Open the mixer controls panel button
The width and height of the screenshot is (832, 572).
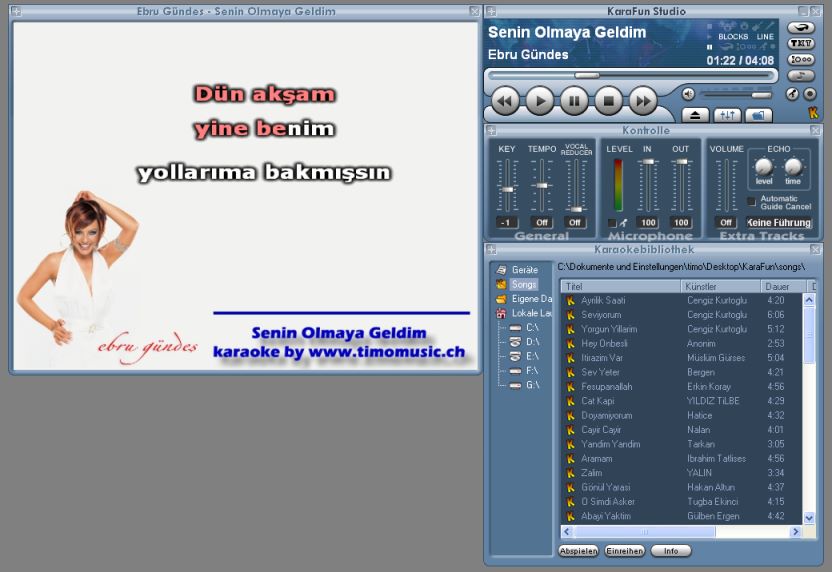tap(727, 115)
